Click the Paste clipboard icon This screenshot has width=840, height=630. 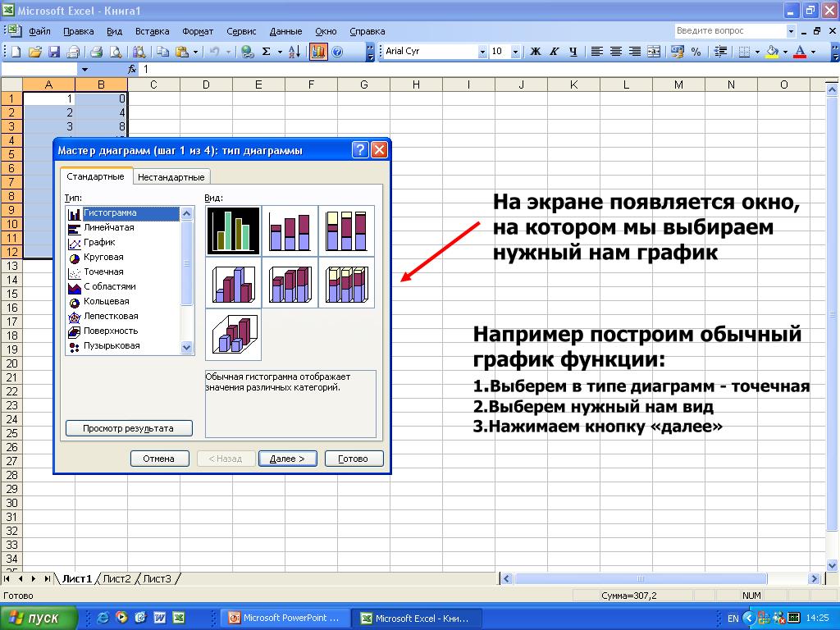[x=181, y=52]
